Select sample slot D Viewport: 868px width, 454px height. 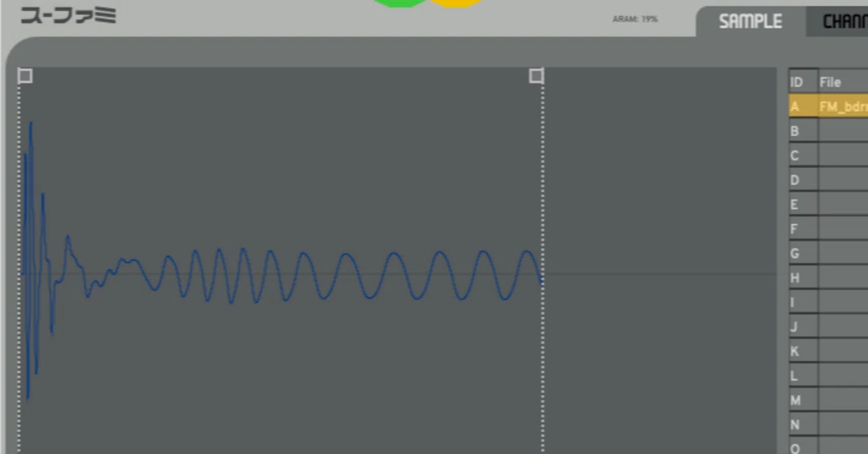pyautogui.click(x=828, y=180)
